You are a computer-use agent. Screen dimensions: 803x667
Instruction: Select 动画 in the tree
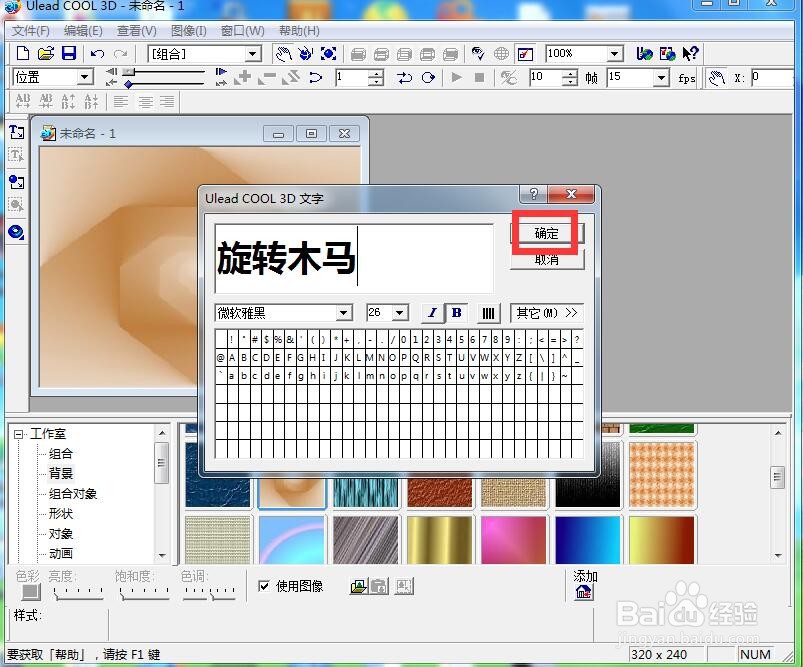click(60, 554)
